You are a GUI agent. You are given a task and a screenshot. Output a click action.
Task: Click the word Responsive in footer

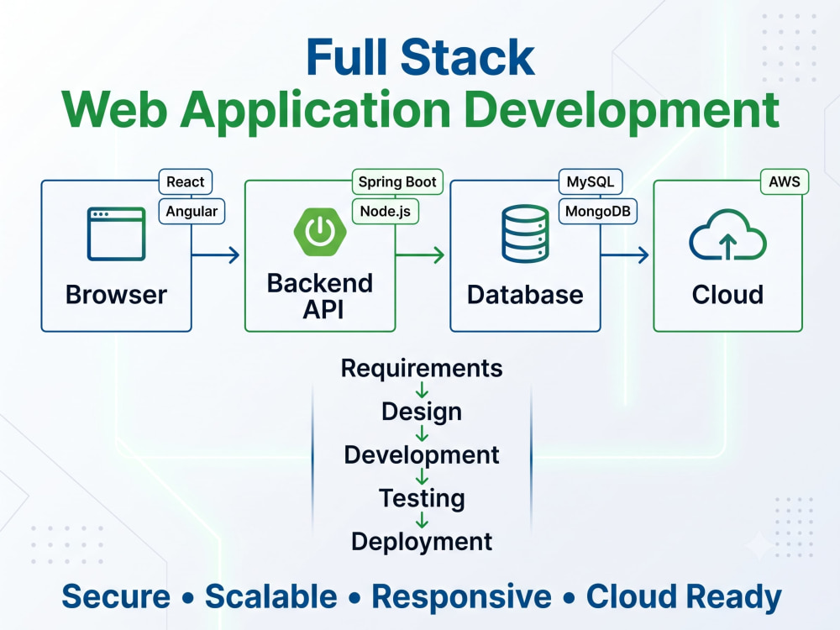pos(462,597)
